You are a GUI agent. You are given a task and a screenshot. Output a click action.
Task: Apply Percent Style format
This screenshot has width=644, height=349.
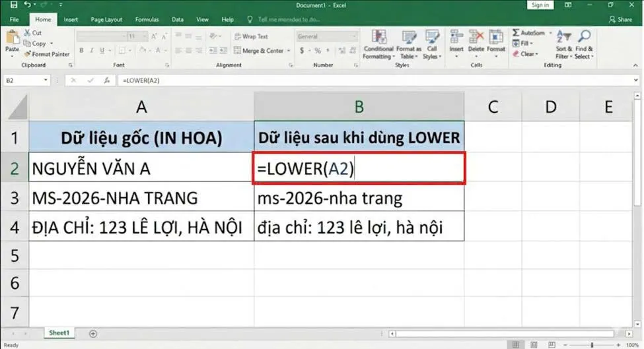[x=318, y=50]
